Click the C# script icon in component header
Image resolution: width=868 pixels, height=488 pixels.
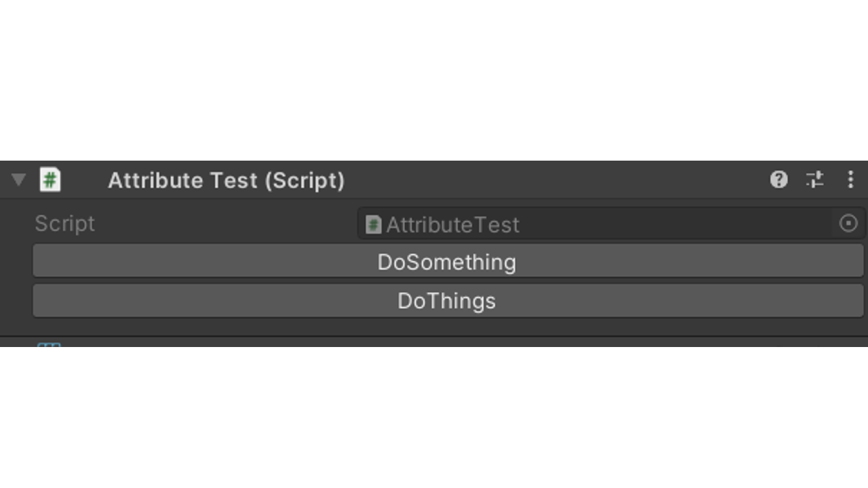50,180
